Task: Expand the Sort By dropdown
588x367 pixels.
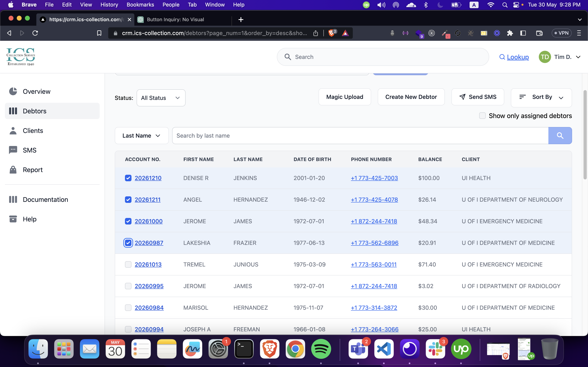Action: (x=541, y=97)
